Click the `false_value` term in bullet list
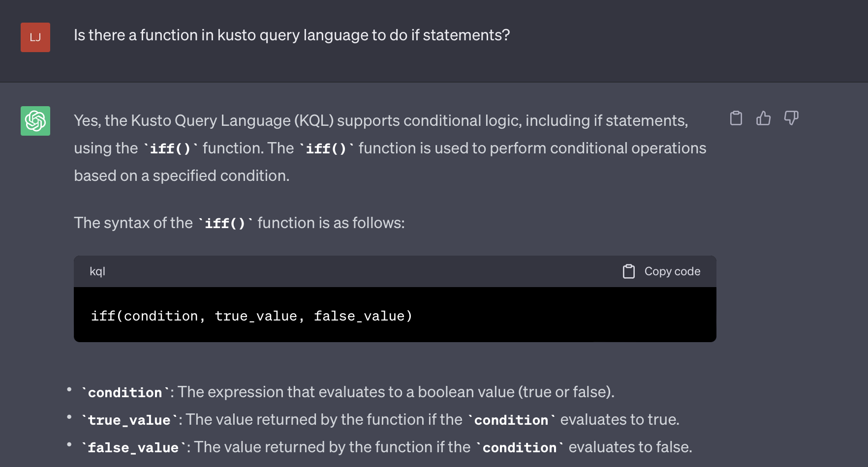This screenshot has height=467, width=868. tap(133, 447)
